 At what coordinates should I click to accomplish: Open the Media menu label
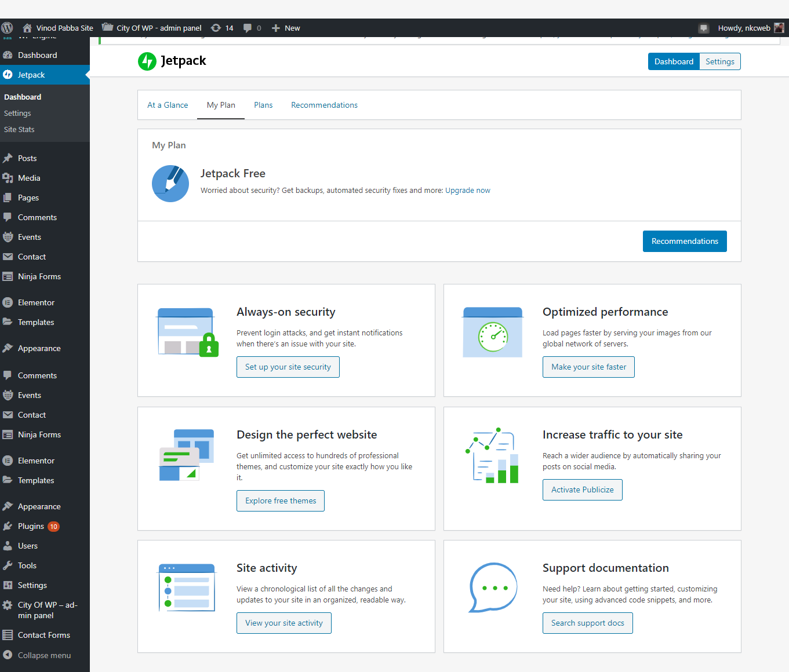tap(29, 178)
